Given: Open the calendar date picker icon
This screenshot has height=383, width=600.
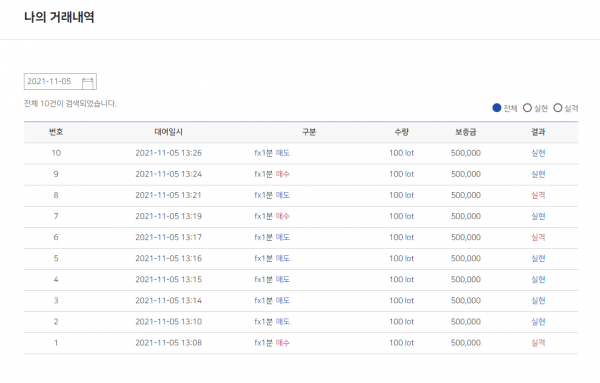Looking at the screenshot, I should (x=88, y=82).
